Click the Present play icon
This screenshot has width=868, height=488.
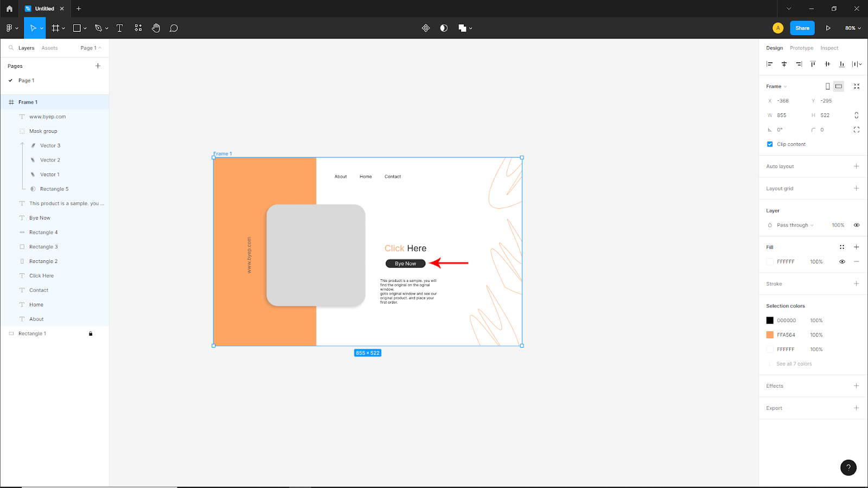pyautogui.click(x=828, y=28)
